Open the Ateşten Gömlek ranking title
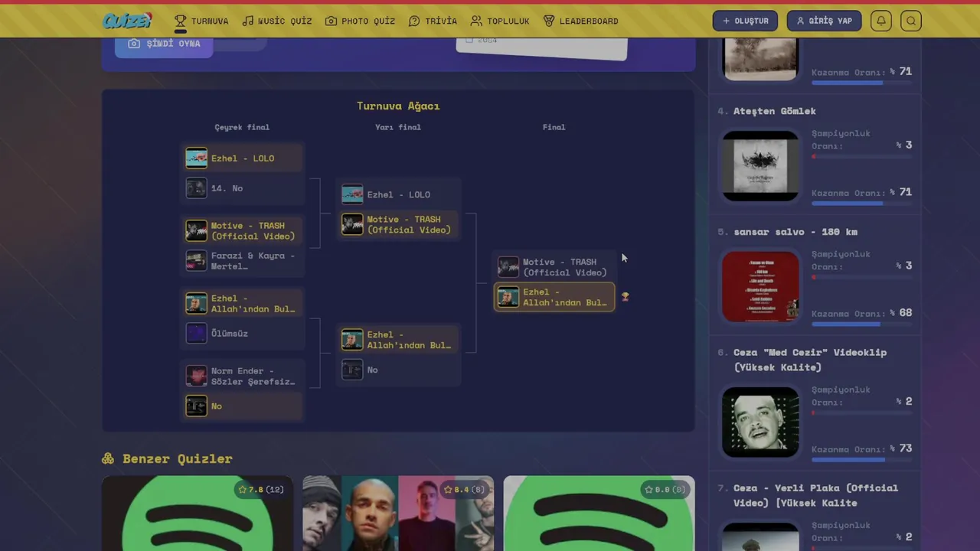 [x=774, y=111]
